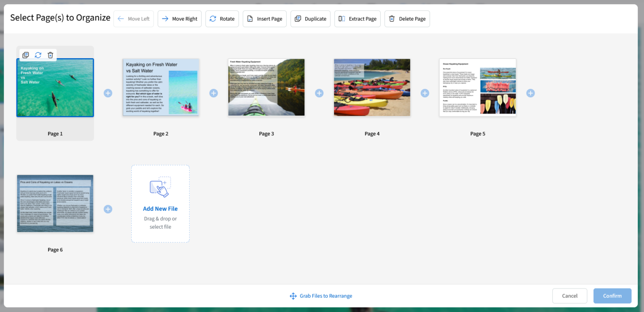Click plus icon after Page 6
This screenshot has height=312, width=644.
tap(108, 209)
